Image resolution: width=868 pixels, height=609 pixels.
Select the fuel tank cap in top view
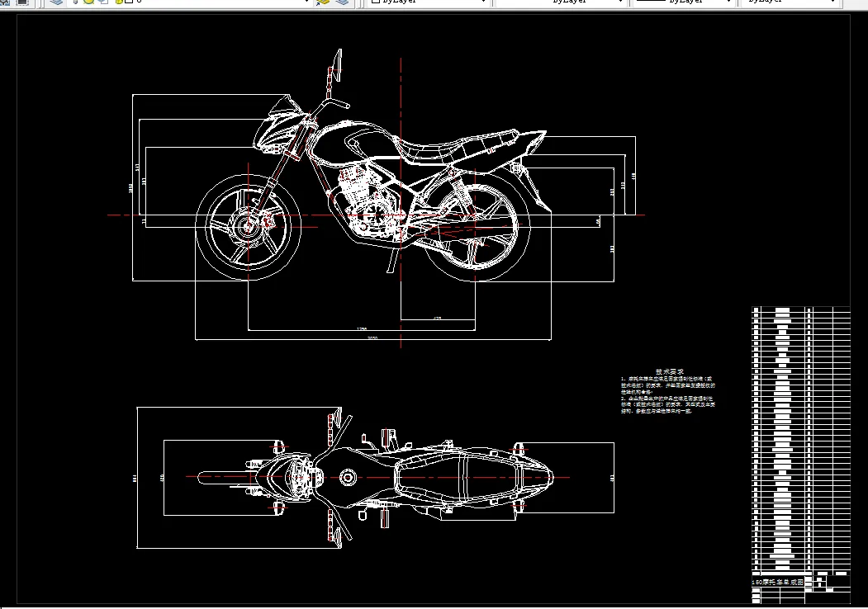tap(348, 477)
